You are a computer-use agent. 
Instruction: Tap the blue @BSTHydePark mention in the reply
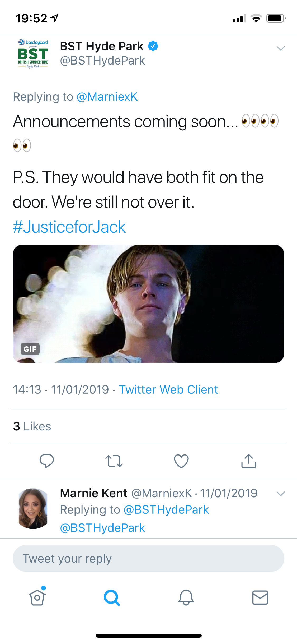(102, 528)
